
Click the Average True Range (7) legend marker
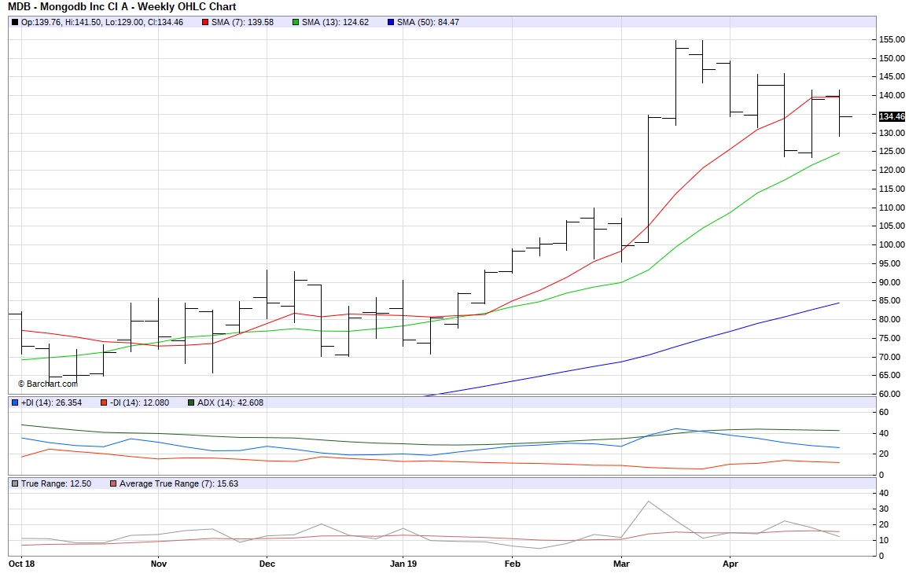(x=113, y=483)
